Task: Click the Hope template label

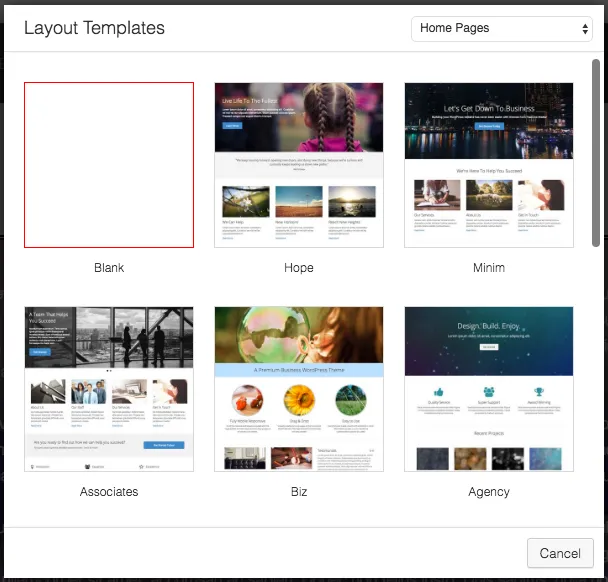Action: tap(299, 268)
